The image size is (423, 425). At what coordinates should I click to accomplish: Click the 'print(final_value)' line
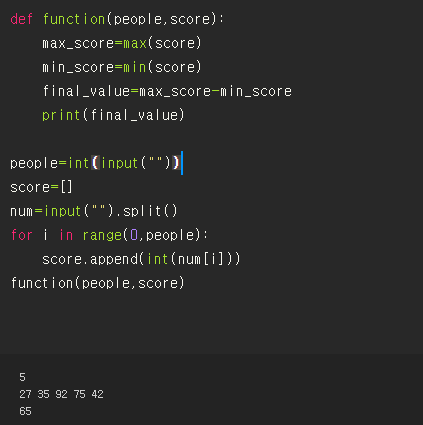coord(113,115)
